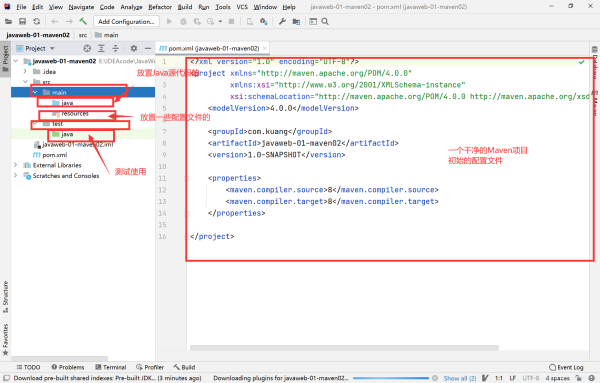
Task: Toggle the Favorites tool window tab
Action: 5,339
